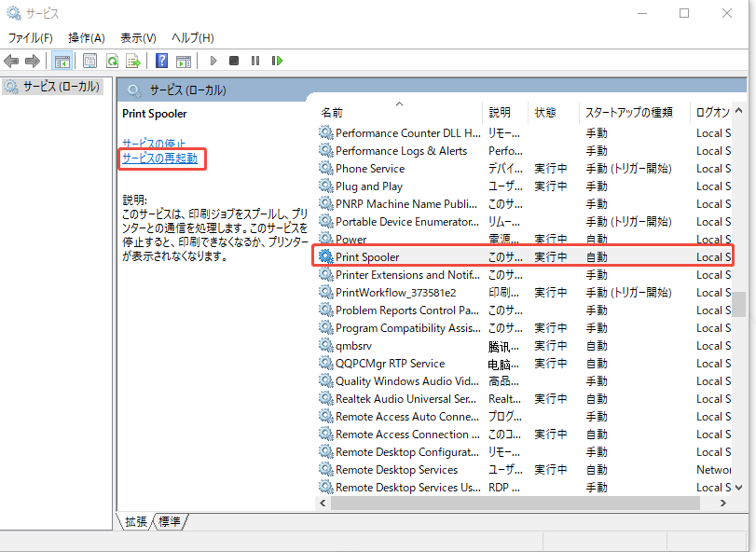Select the Power service row
Image resolution: width=756 pixels, height=552 pixels.
pos(525,240)
